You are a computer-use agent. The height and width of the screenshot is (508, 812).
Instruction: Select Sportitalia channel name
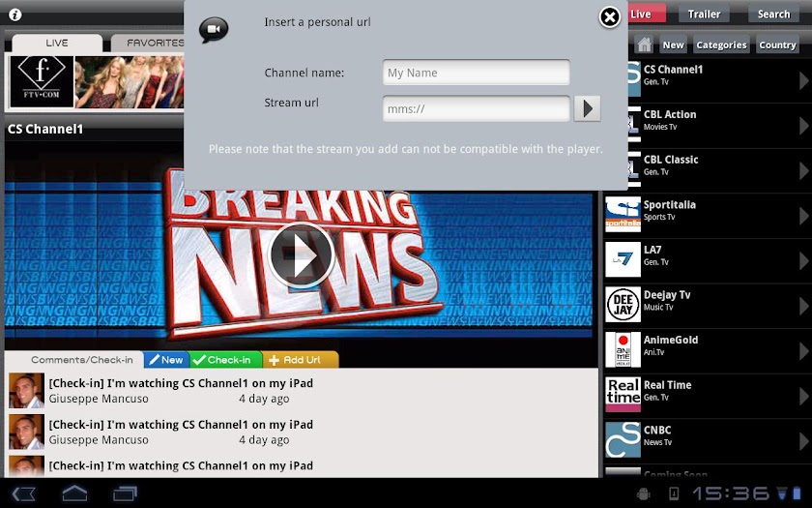click(670, 205)
